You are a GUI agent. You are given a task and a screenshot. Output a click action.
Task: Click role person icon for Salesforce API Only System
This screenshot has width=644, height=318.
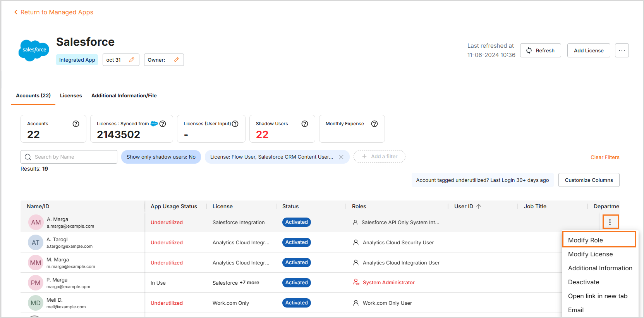(355, 222)
